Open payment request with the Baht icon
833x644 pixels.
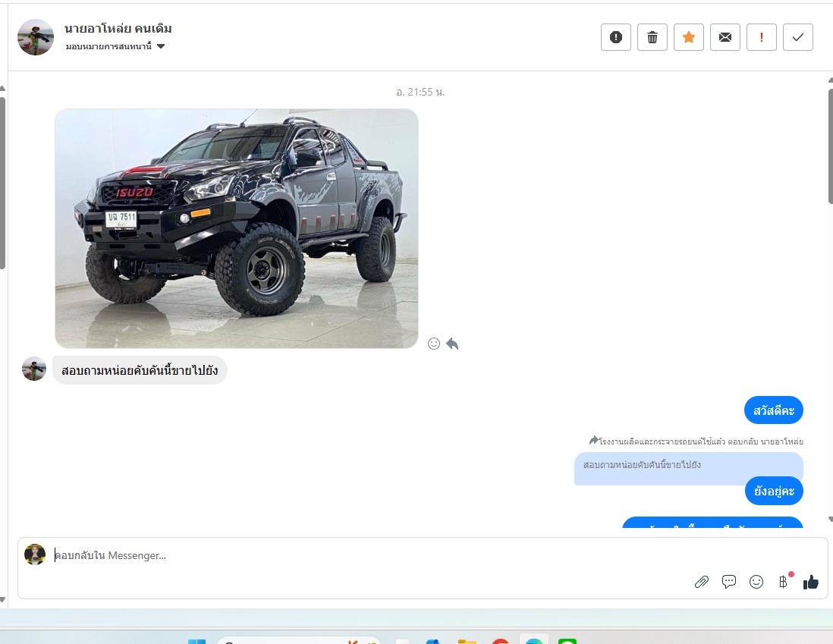pos(784,582)
